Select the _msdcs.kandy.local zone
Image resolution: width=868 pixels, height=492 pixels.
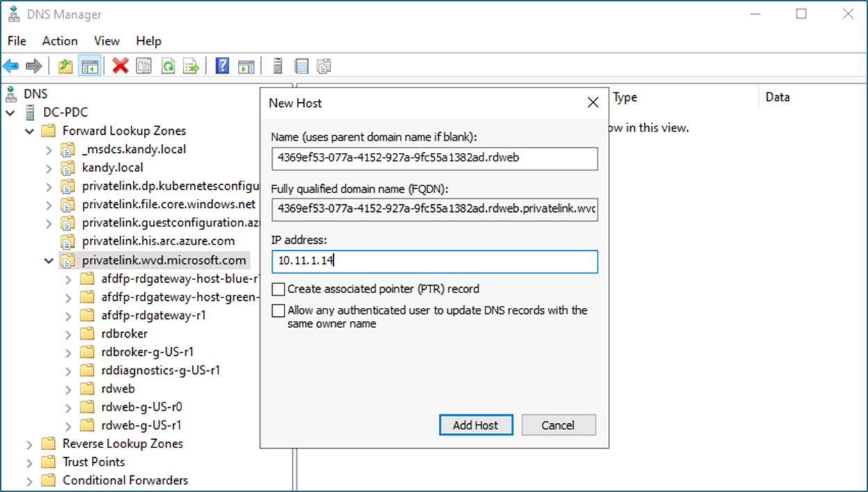134,149
